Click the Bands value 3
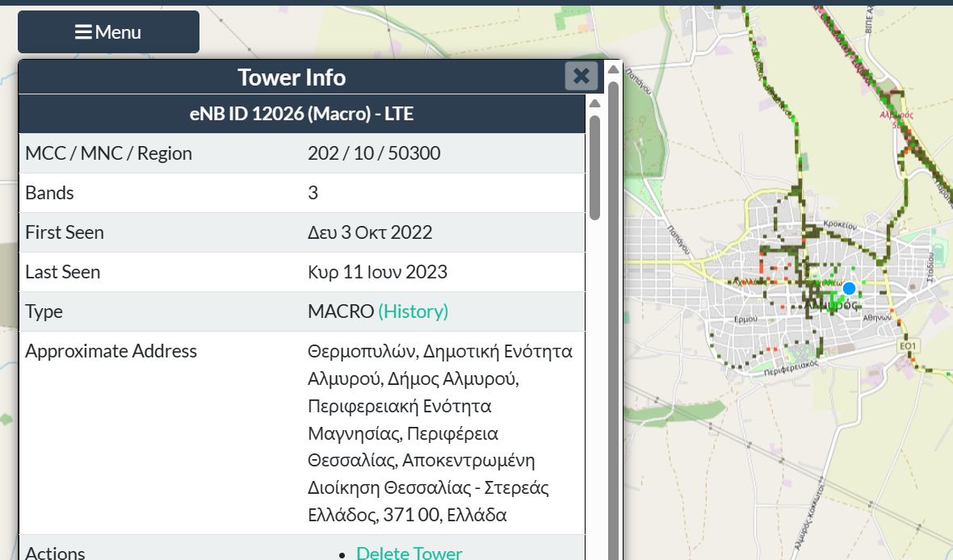The width and height of the screenshot is (953, 560). [x=313, y=193]
